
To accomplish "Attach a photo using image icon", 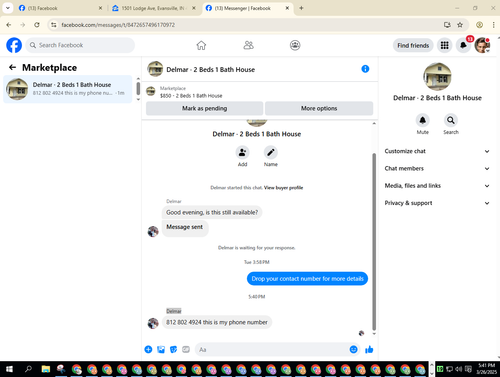I will [x=161, y=349].
